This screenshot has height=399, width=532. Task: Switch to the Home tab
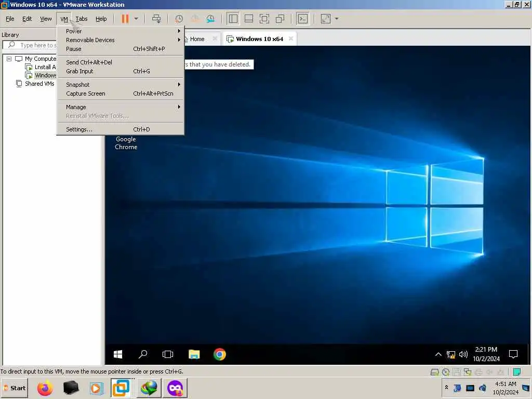(x=197, y=39)
